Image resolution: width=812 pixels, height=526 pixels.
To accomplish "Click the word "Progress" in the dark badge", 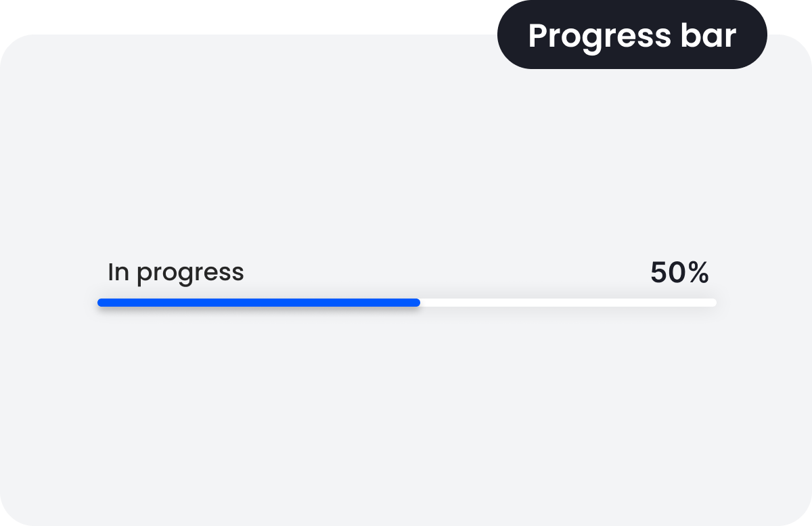I will 590,36.
